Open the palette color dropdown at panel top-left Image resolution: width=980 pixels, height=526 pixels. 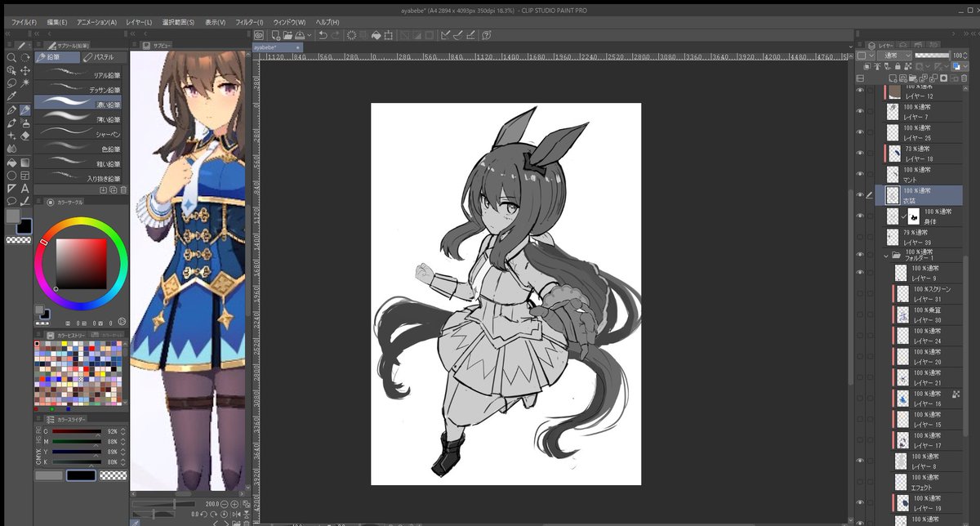(866, 56)
